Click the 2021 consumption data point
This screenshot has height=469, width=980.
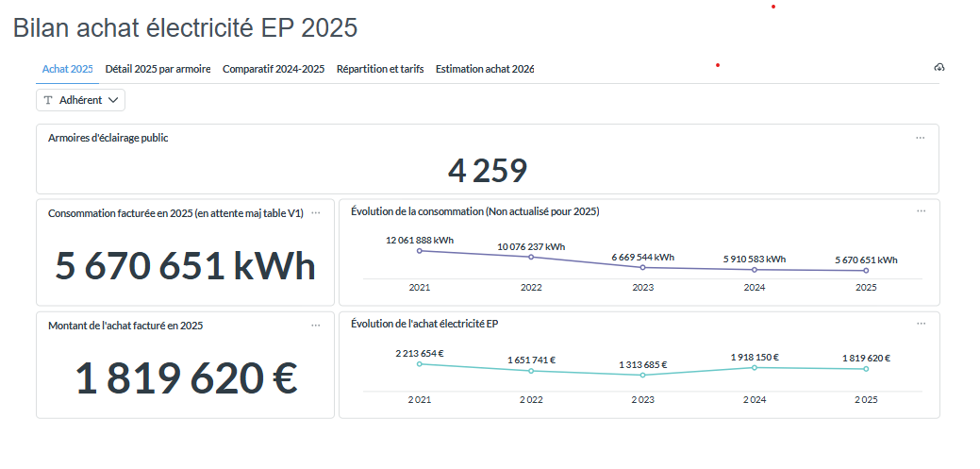click(420, 251)
